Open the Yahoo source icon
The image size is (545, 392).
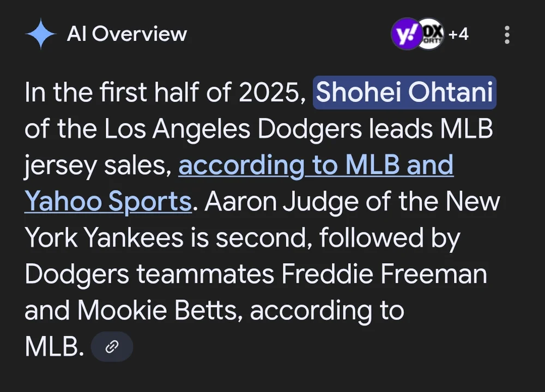(405, 34)
